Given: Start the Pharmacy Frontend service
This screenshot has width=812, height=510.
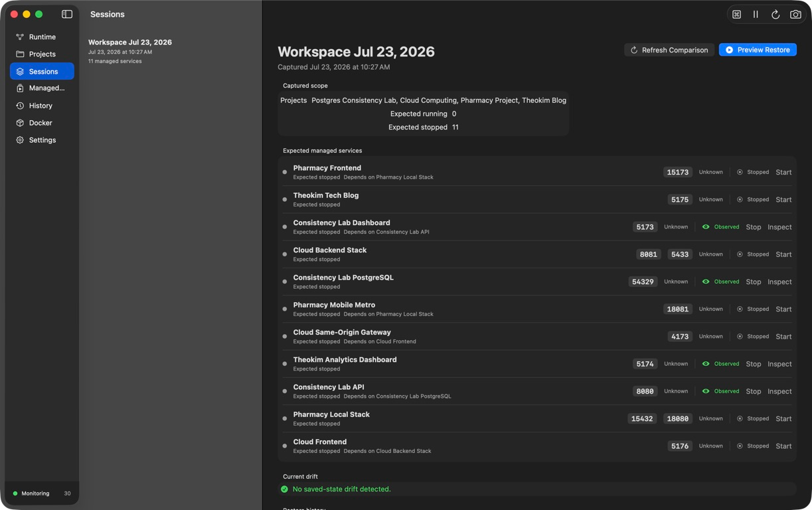Looking at the screenshot, I should tap(783, 172).
